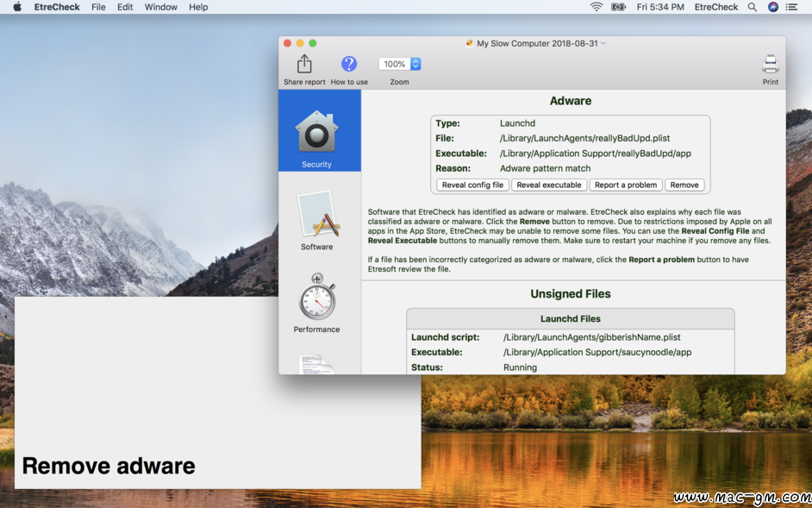
Task: Click the document icon in window title
Action: point(469,43)
